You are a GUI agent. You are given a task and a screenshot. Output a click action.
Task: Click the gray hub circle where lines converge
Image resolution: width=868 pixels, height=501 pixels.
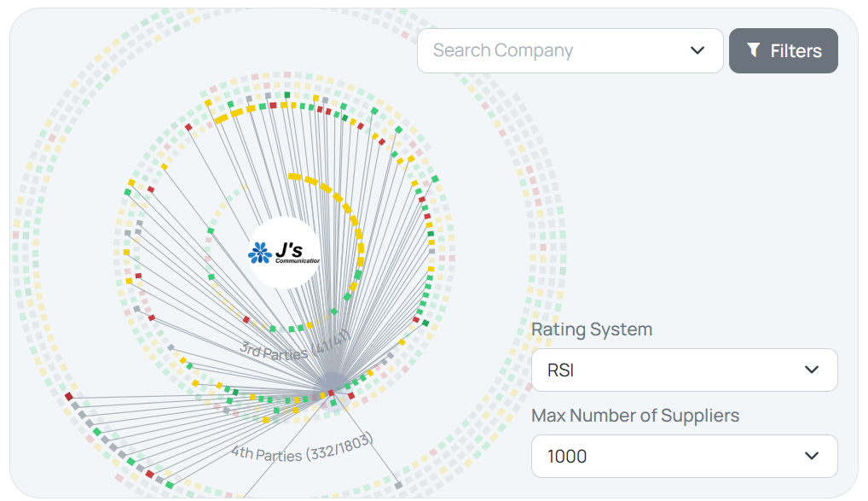(333, 385)
